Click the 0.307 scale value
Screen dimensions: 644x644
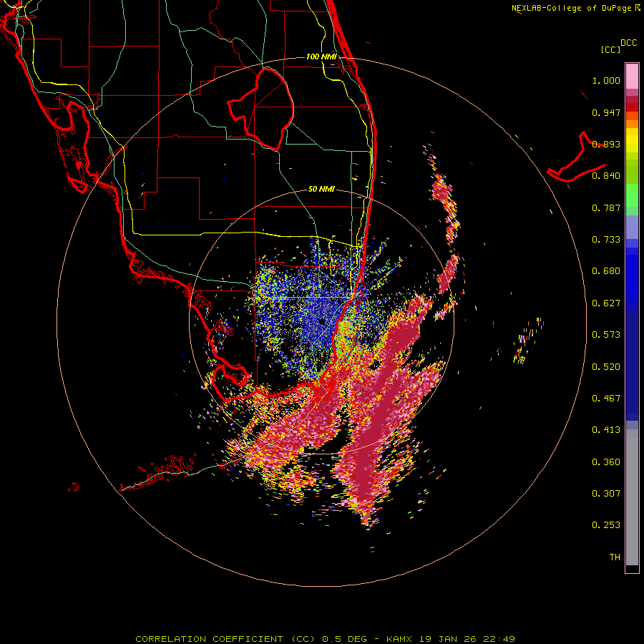pos(606,494)
